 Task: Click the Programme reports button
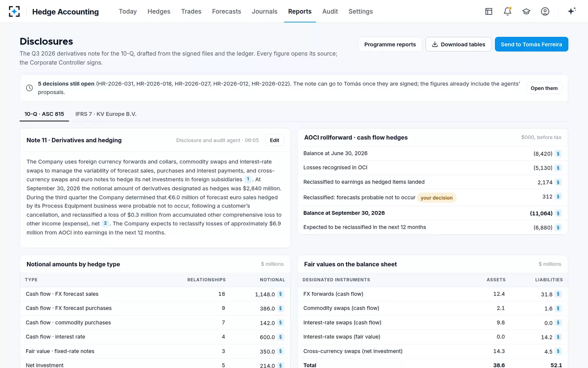coord(390,44)
